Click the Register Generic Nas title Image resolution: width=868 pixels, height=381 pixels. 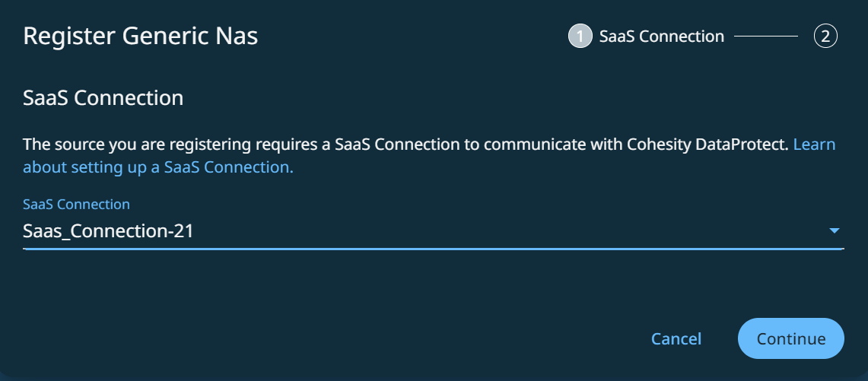coord(140,36)
